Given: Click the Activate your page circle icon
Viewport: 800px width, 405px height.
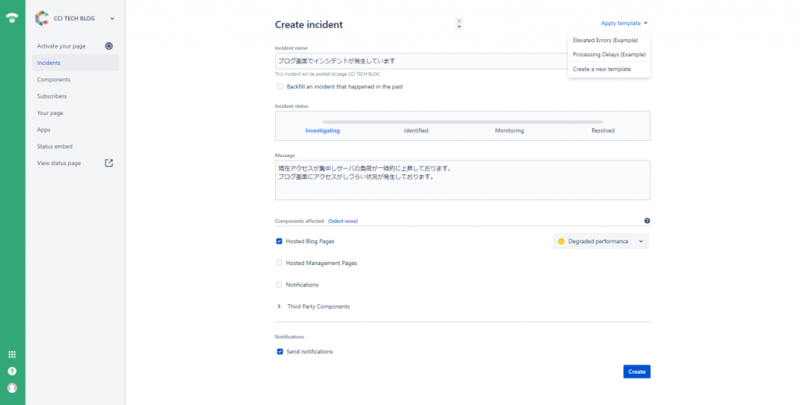Looking at the screenshot, I should click(109, 46).
